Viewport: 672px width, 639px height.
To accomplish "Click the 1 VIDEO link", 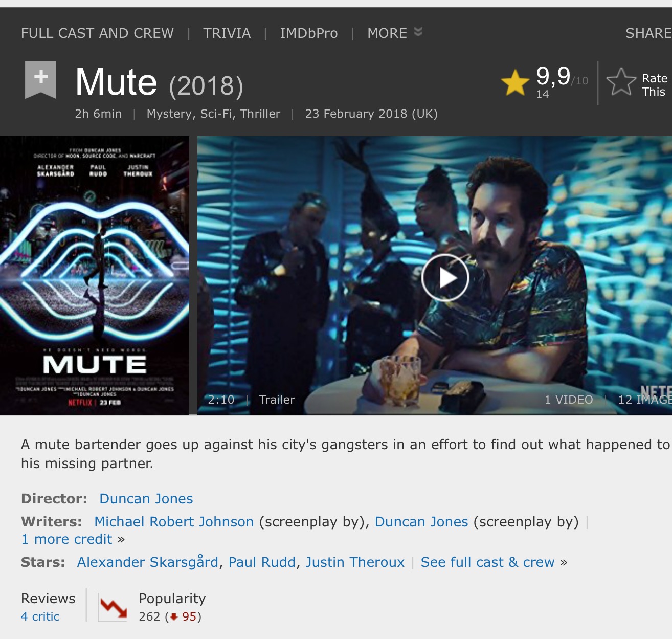I will pos(569,400).
